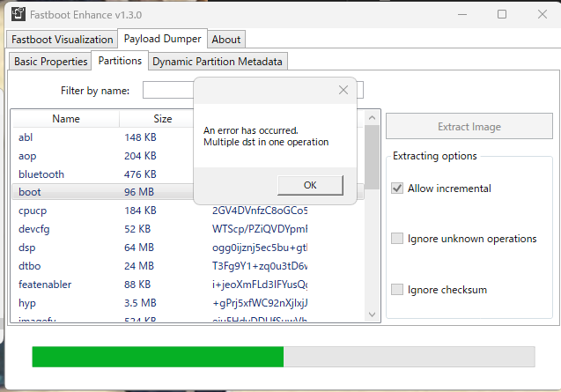This screenshot has width=561, height=392.
Task: Toggle the Allow incremental checkbox
Action: [397, 189]
